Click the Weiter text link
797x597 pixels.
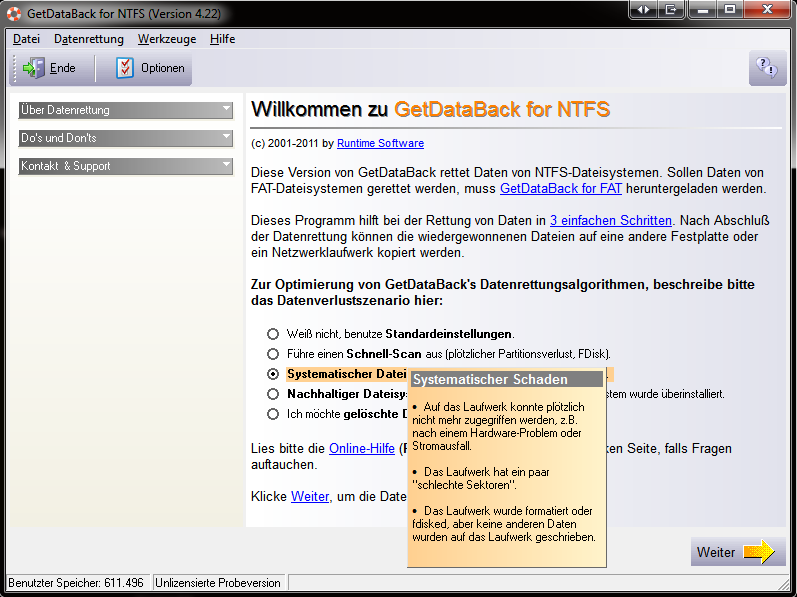click(310, 496)
